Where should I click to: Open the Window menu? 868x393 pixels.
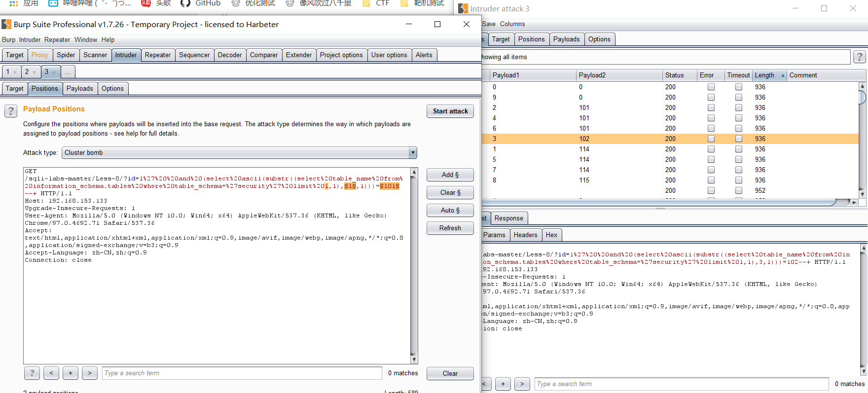click(x=86, y=40)
